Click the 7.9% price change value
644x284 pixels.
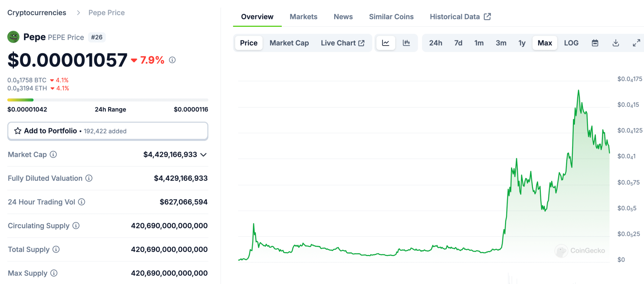(152, 60)
